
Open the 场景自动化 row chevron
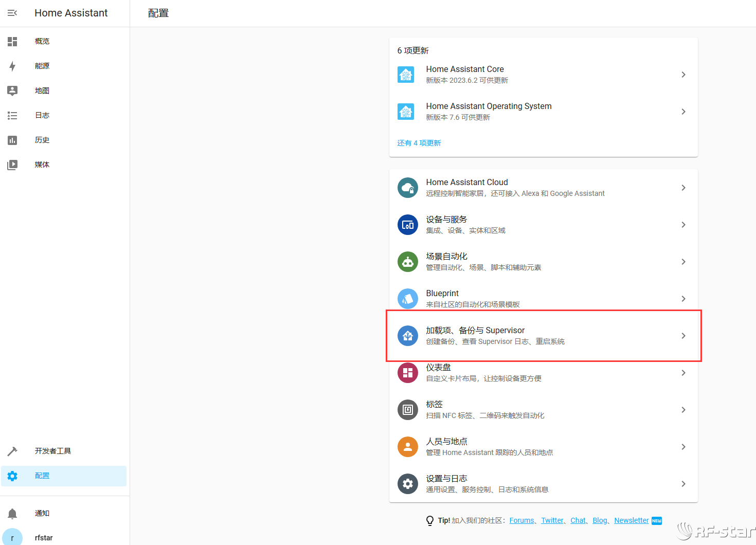point(683,262)
